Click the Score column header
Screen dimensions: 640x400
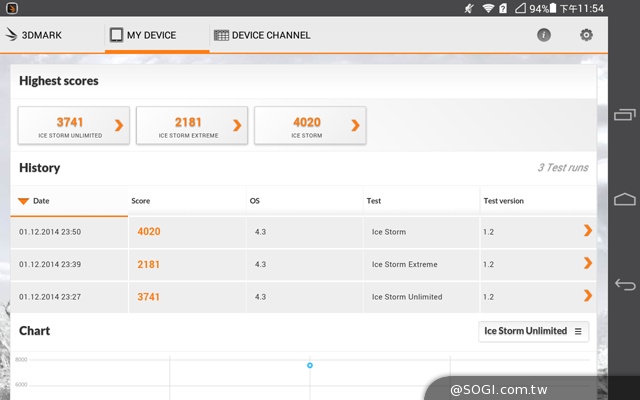click(x=141, y=201)
